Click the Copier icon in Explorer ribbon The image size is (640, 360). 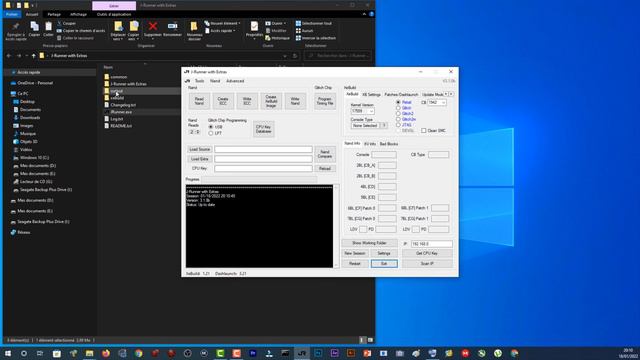point(34,27)
